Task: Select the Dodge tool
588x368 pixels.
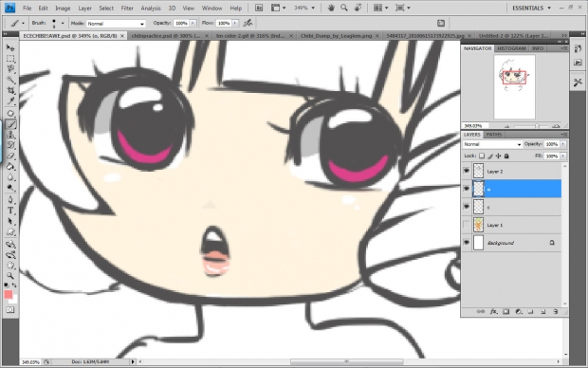Action: tap(10, 188)
